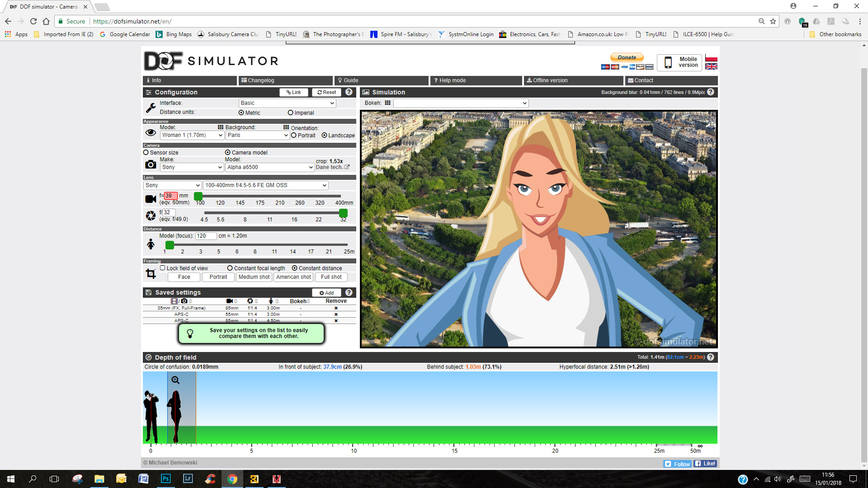Go to the browser home page

pos(46,21)
